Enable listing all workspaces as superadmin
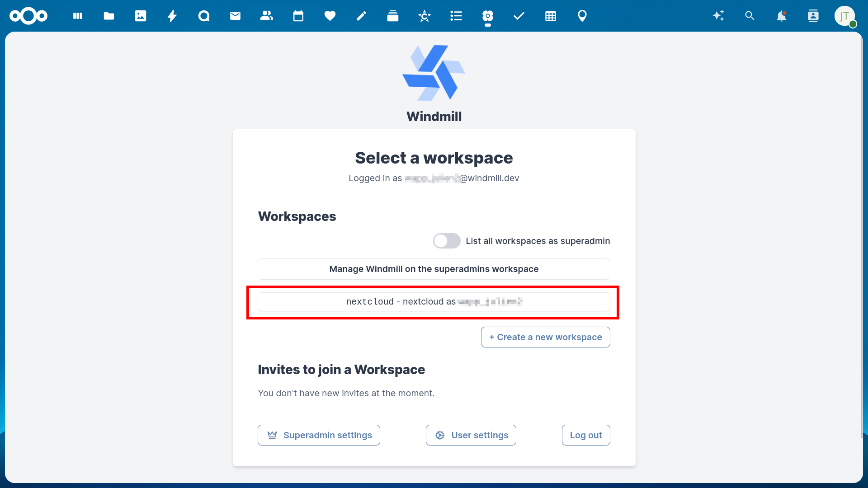 447,241
